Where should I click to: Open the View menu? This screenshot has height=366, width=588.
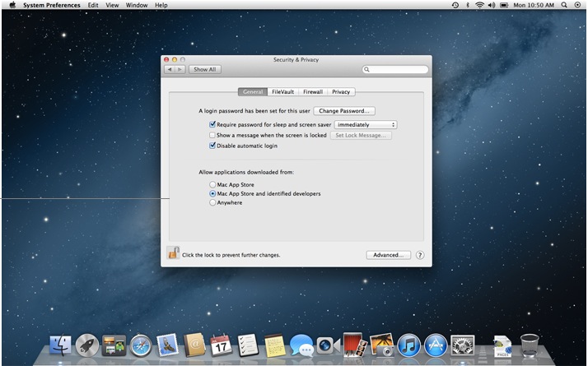[x=112, y=5]
